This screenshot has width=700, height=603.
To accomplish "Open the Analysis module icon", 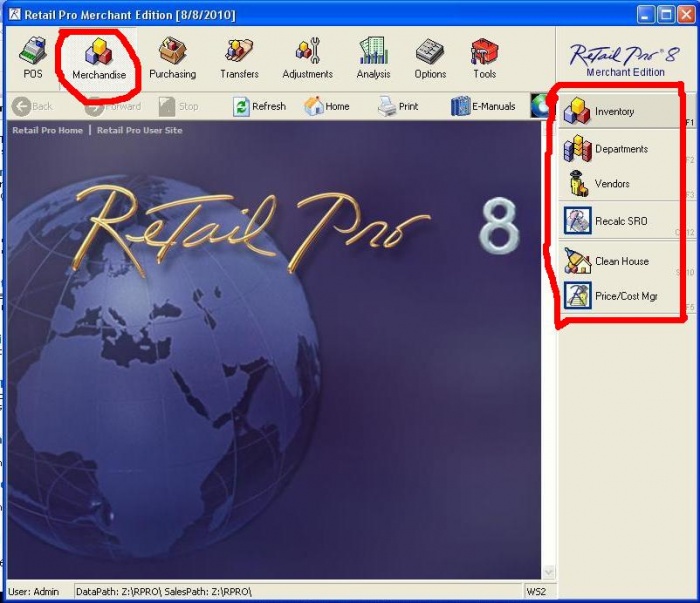I will (373, 58).
